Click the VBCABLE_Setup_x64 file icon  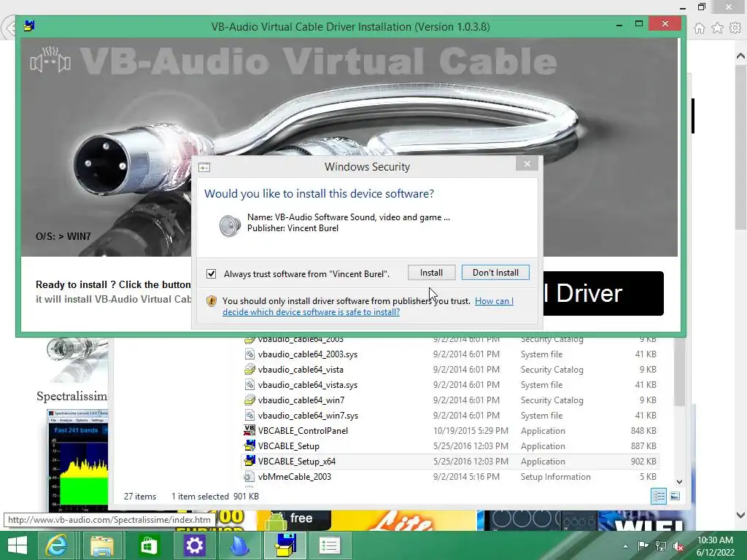pos(249,461)
